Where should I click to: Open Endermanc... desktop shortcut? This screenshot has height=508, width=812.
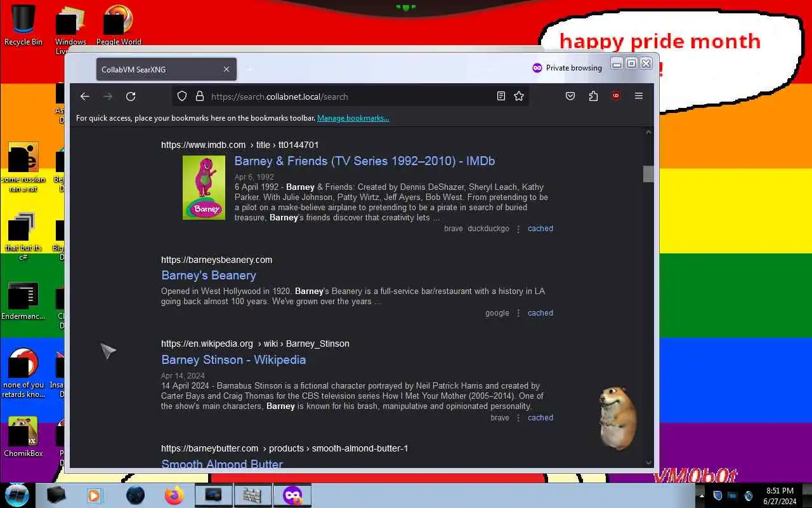pos(23,301)
